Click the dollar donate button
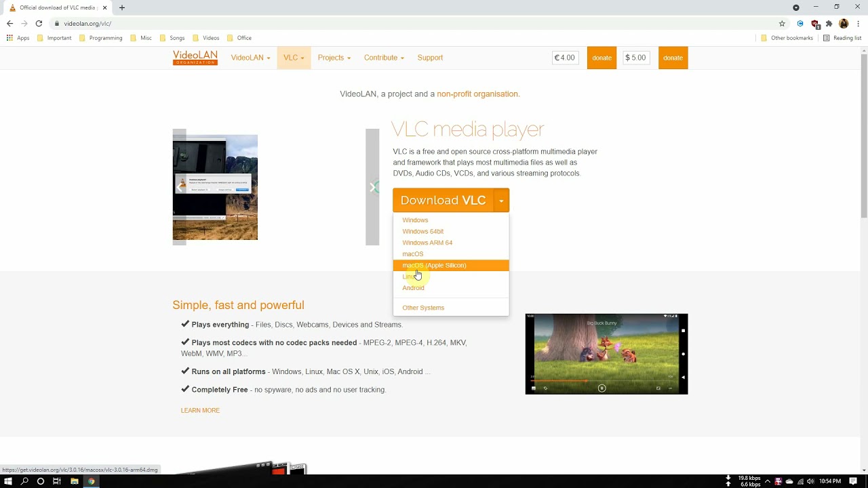Screen dimensions: 868x488 point(673,58)
